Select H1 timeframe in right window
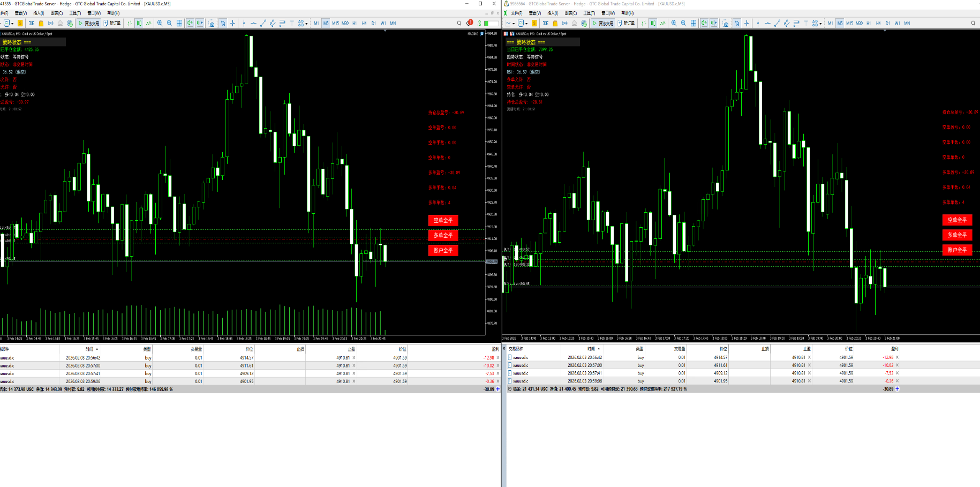Image resolution: width=980 pixels, height=487 pixels. [869, 23]
